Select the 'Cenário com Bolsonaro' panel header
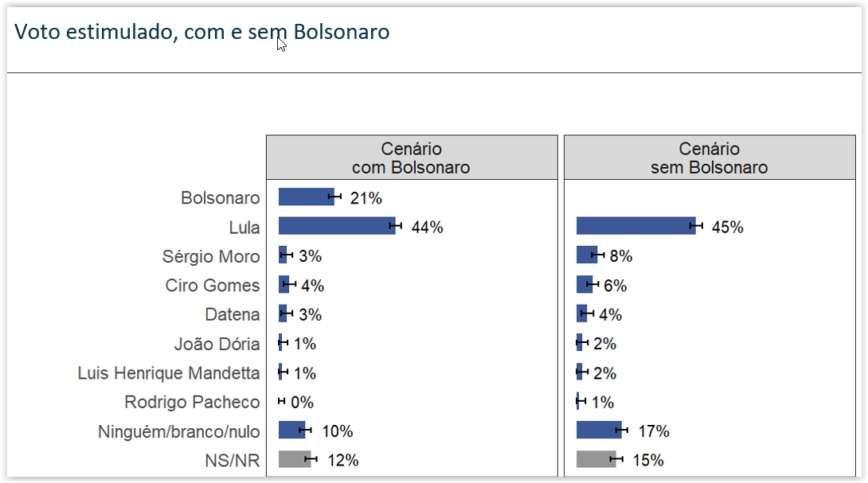 [411, 158]
